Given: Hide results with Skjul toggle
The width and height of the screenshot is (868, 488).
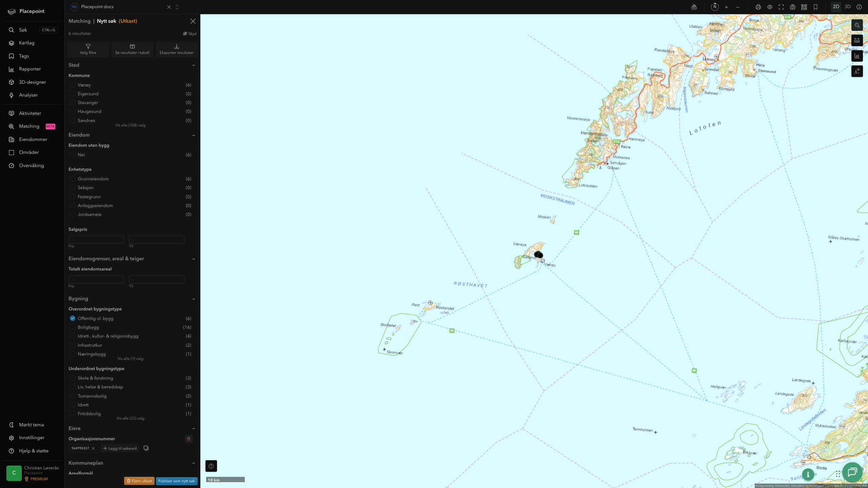Looking at the screenshot, I should (190, 34).
